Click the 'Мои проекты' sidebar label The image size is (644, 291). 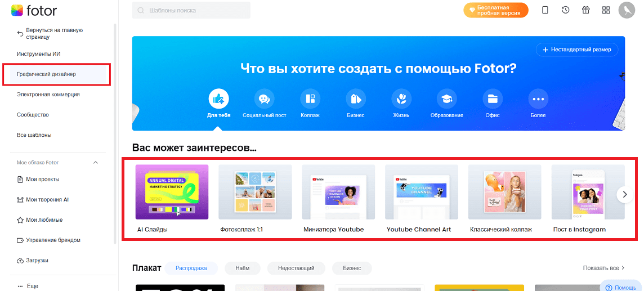point(43,180)
